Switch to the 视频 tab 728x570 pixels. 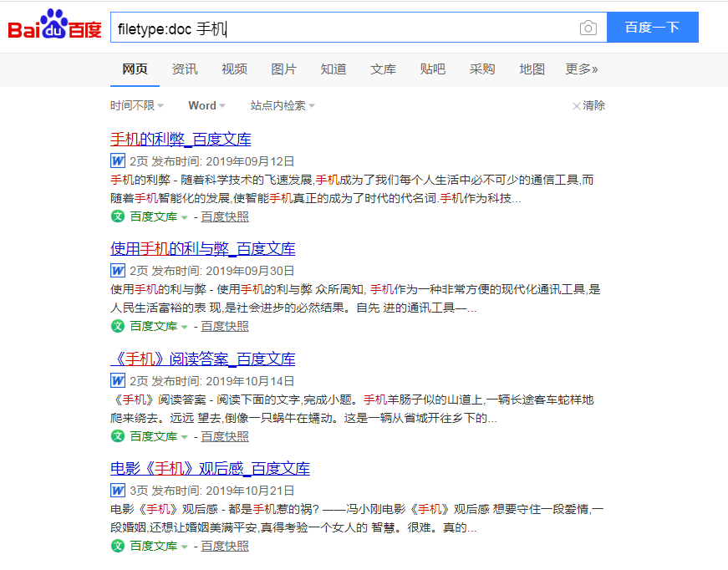tap(235, 69)
